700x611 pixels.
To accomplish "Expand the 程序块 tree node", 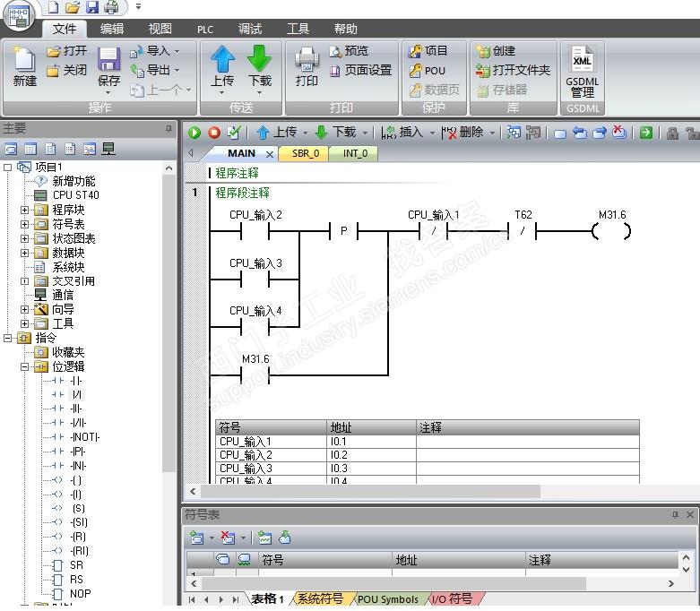I will (24, 210).
